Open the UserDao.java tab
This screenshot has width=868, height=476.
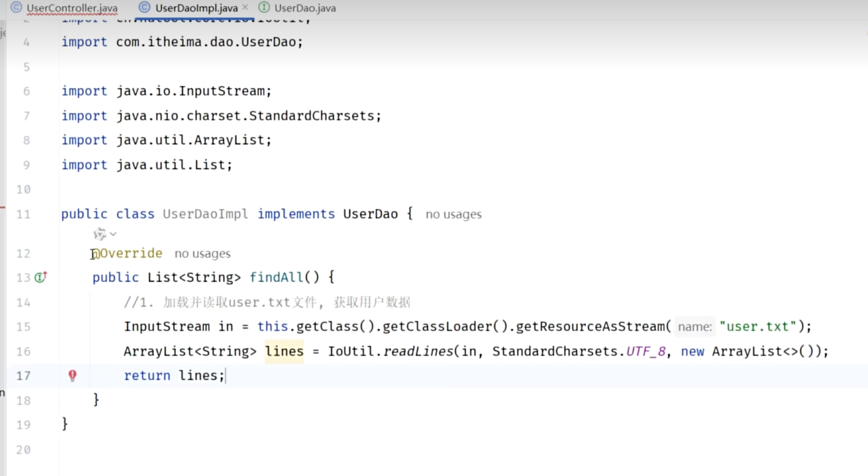tap(305, 8)
